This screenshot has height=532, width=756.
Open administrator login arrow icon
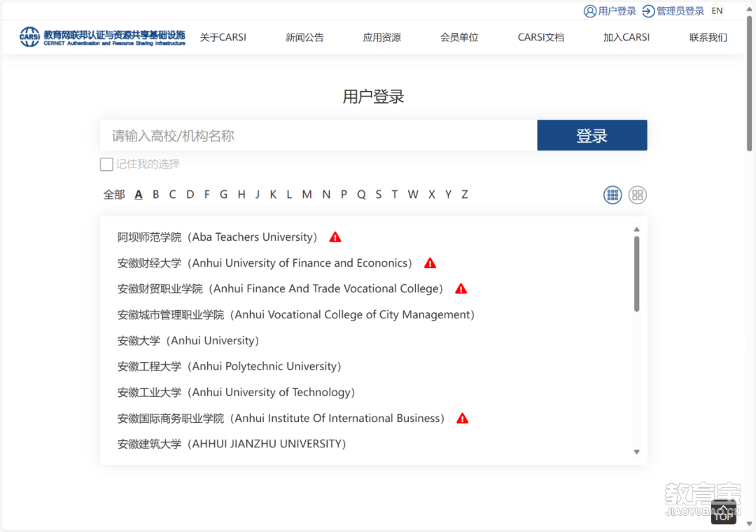[648, 11]
